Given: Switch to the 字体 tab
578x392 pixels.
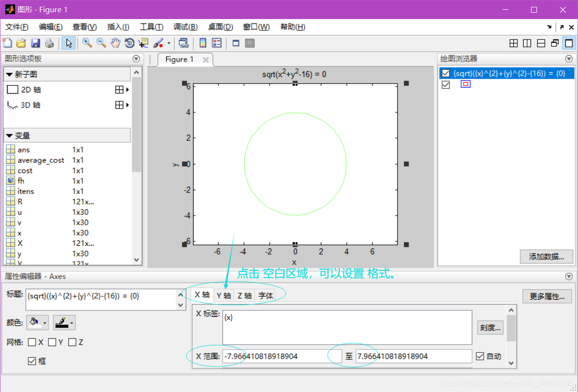Looking at the screenshot, I should tap(266, 296).
